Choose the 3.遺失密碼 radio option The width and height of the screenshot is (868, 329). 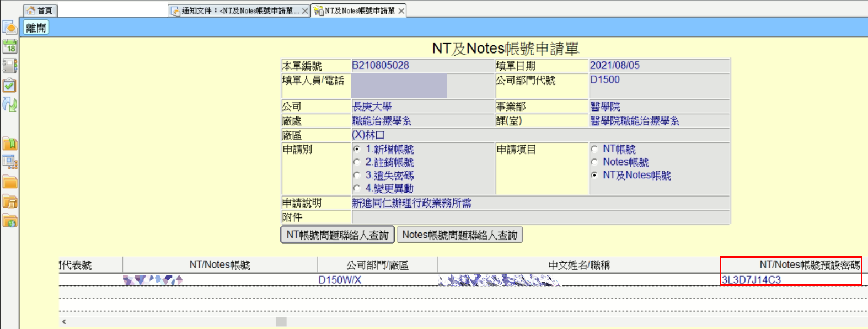click(x=357, y=176)
